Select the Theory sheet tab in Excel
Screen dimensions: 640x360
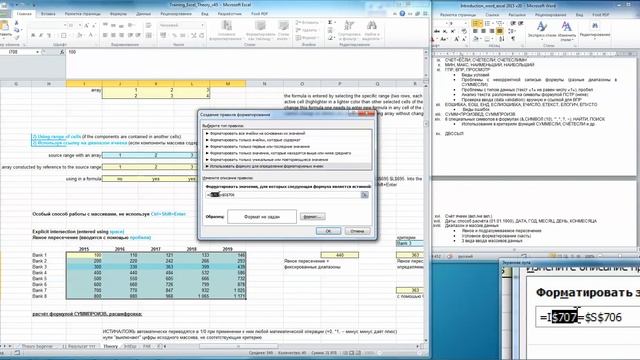(x=110, y=346)
